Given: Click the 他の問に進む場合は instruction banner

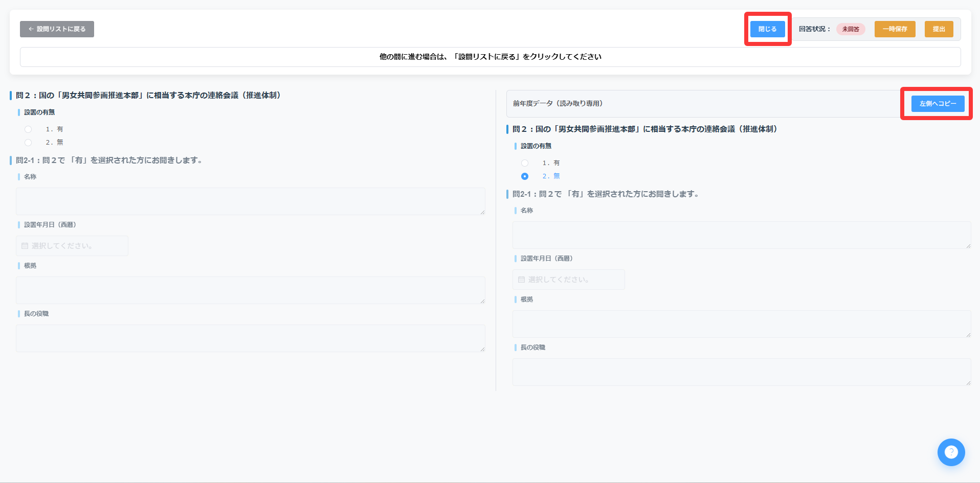Looking at the screenshot, I should pyautogui.click(x=491, y=57).
